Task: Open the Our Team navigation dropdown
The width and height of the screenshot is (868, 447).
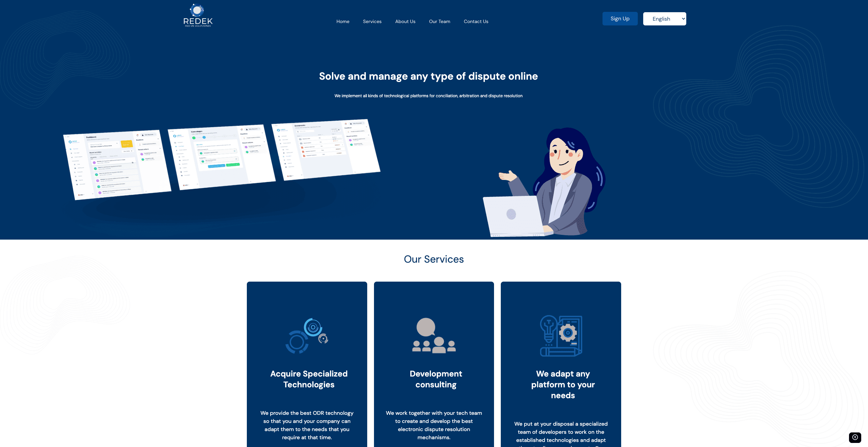Action: (440, 21)
